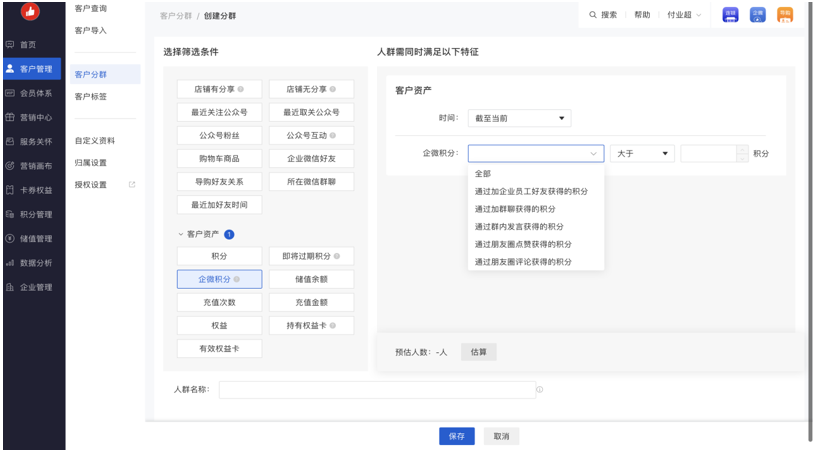Viewport: 820px width, 456px height.
Task: Select 有效权益卡 filter
Action: (219, 348)
